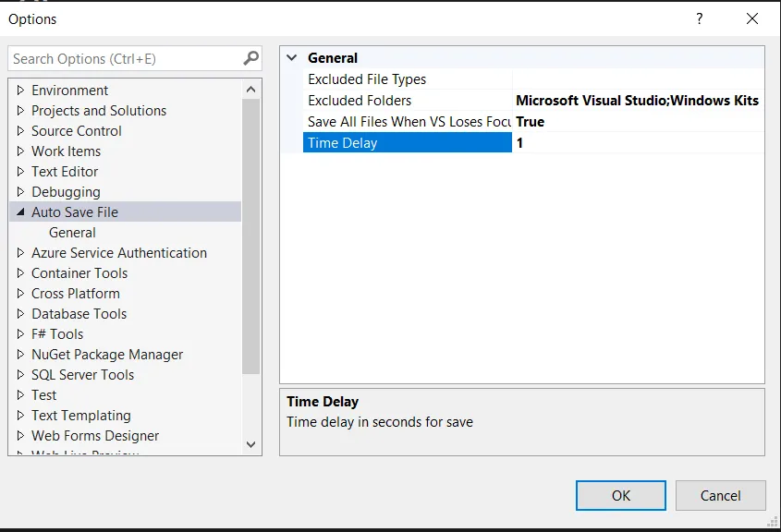781x532 pixels.
Task: Click scroll up arrow of options tree
Action: pos(251,90)
